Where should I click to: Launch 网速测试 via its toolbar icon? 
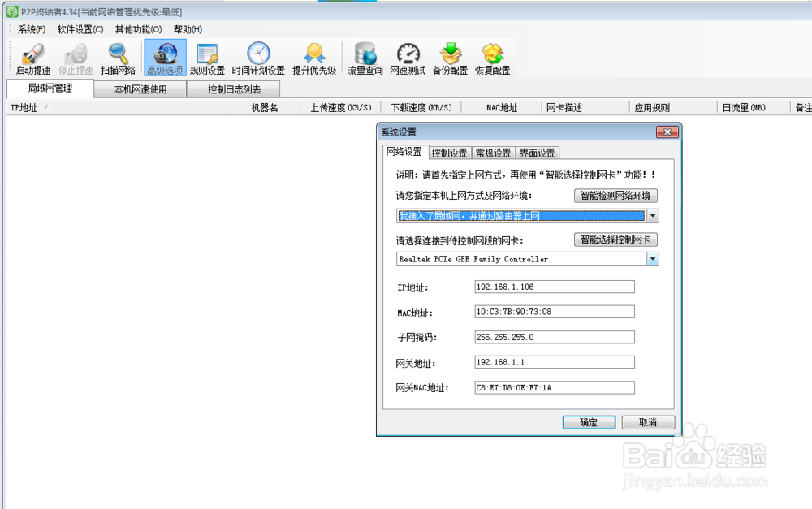tap(406, 57)
